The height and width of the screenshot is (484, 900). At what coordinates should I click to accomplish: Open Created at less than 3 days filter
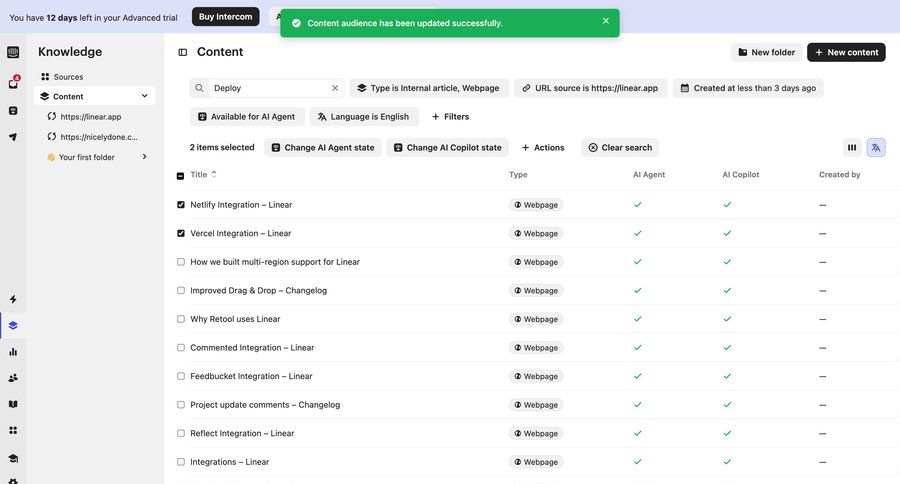click(748, 88)
